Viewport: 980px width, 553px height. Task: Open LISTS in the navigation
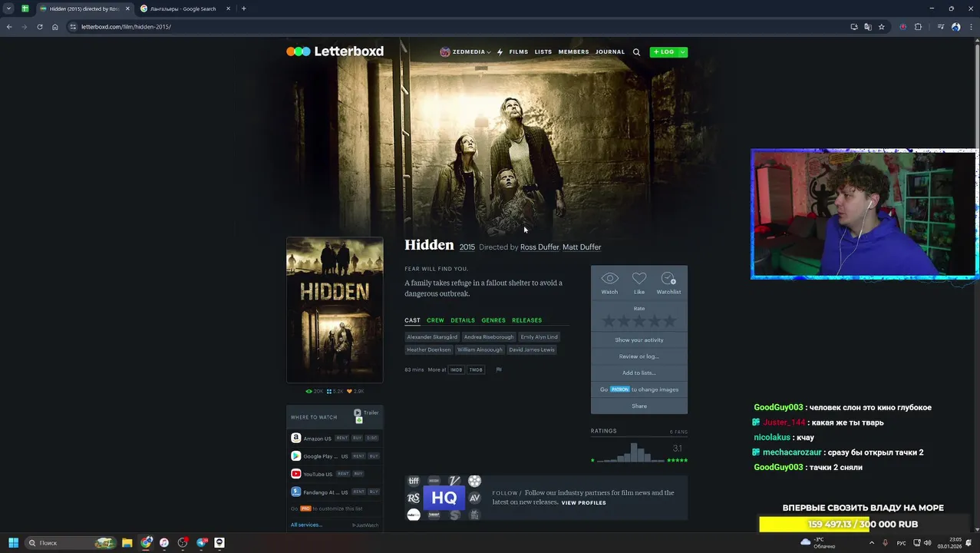coord(543,52)
